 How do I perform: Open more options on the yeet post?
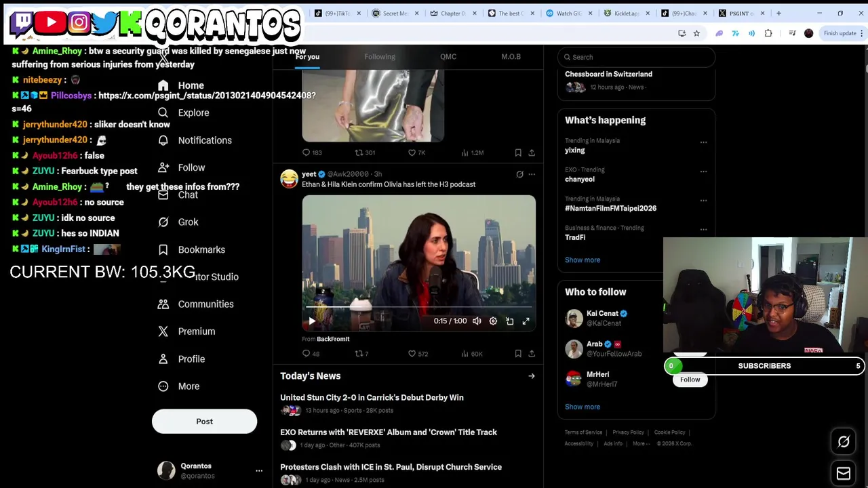pos(532,174)
